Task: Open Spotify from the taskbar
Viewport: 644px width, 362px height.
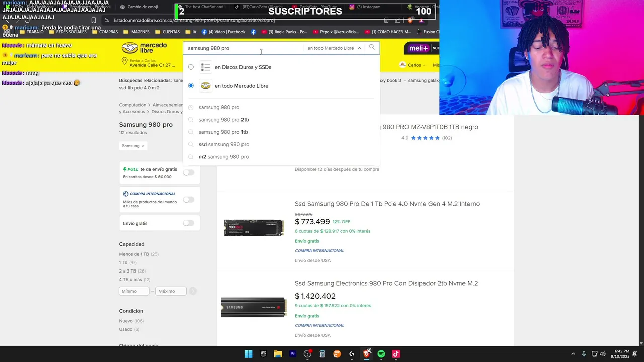Action: pyautogui.click(x=381, y=354)
